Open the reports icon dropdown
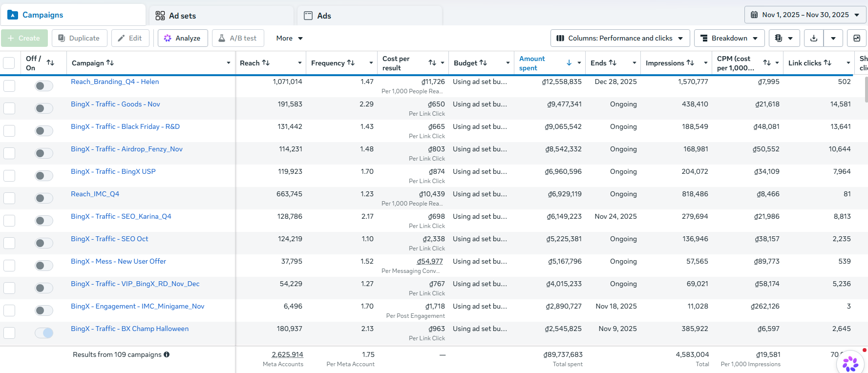This screenshot has width=868, height=373. 784,38
